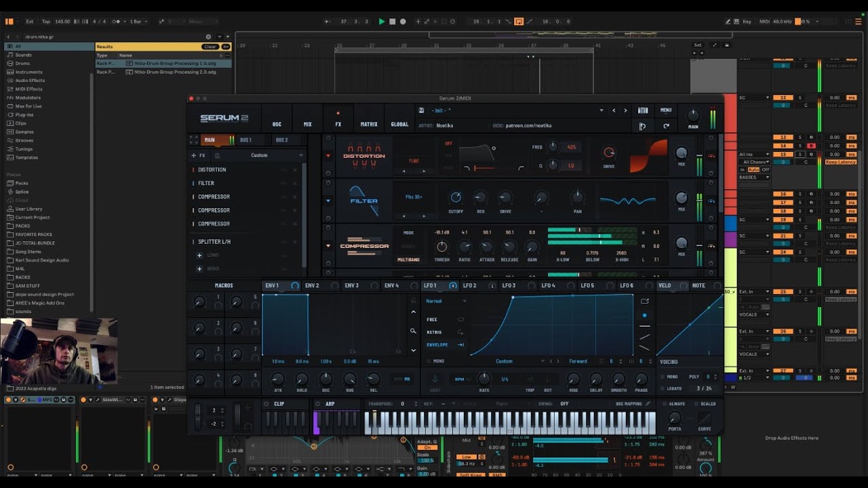Open the Serum preset name dropdown arrow

[x=601, y=110]
